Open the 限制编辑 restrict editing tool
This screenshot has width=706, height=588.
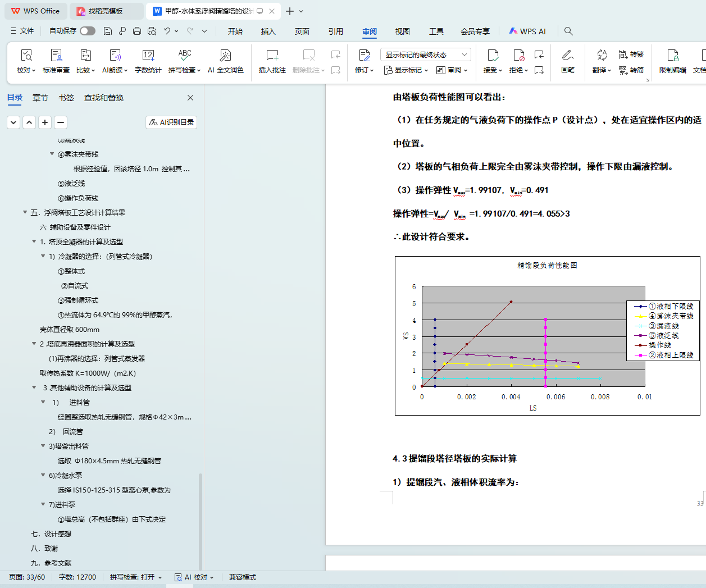672,56
